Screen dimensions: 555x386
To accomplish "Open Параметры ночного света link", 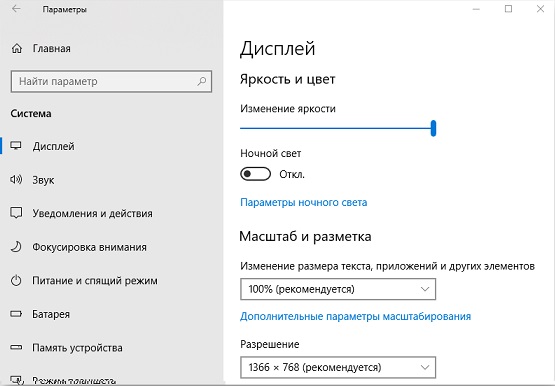I will tap(304, 202).
